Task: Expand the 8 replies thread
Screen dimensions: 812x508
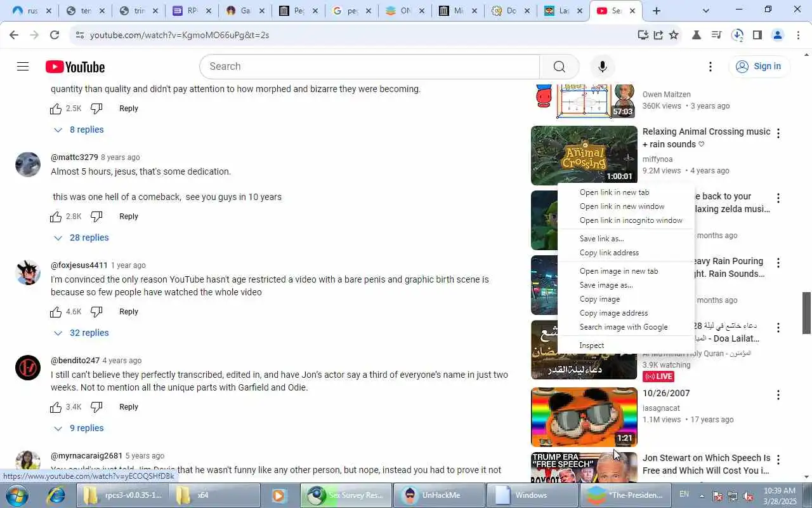Action: pos(79,130)
